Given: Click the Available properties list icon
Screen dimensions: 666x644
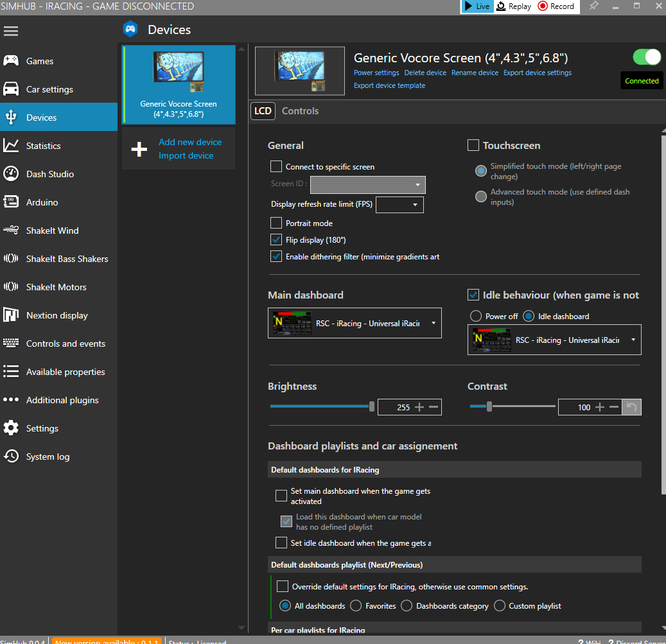Looking at the screenshot, I should coord(11,372).
